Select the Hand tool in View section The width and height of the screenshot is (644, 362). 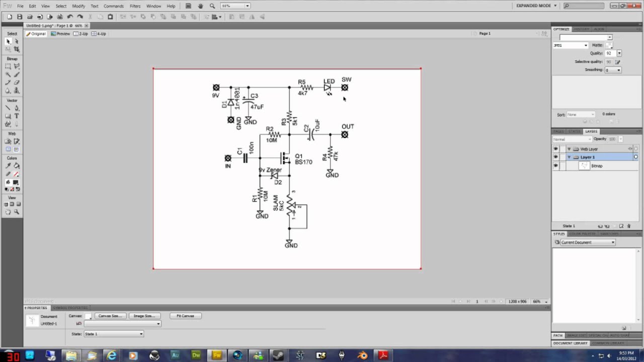coord(8,212)
